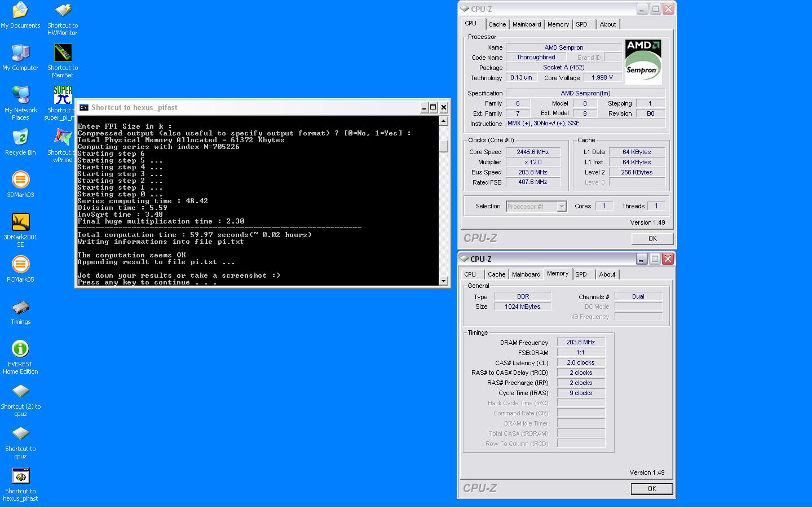Switch to CPU tab in bottom CPU-Z window
Screen dimensions: 812x508
pyautogui.click(x=470, y=274)
